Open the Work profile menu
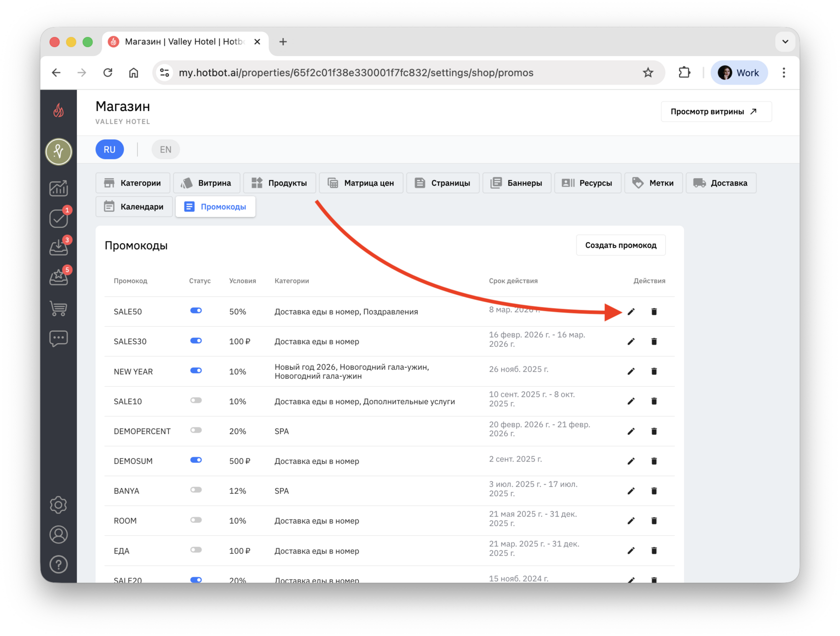Screen dimensions: 840x636 coord(739,73)
